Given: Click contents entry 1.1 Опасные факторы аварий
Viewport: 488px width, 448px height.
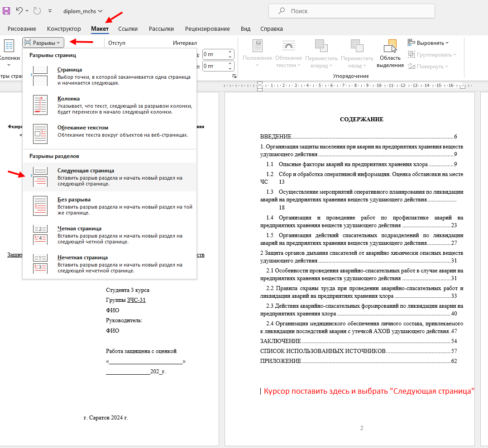Looking at the screenshot, I should [x=361, y=164].
